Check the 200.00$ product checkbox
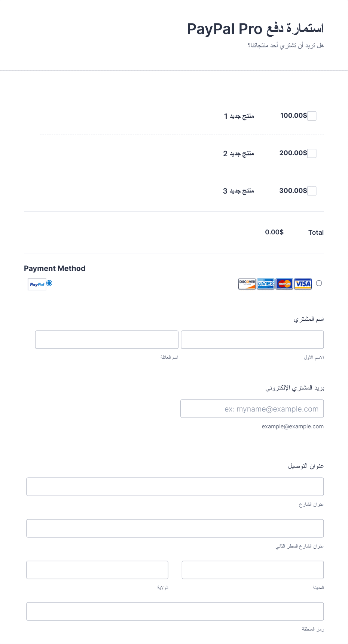348x644 pixels. (x=312, y=153)
